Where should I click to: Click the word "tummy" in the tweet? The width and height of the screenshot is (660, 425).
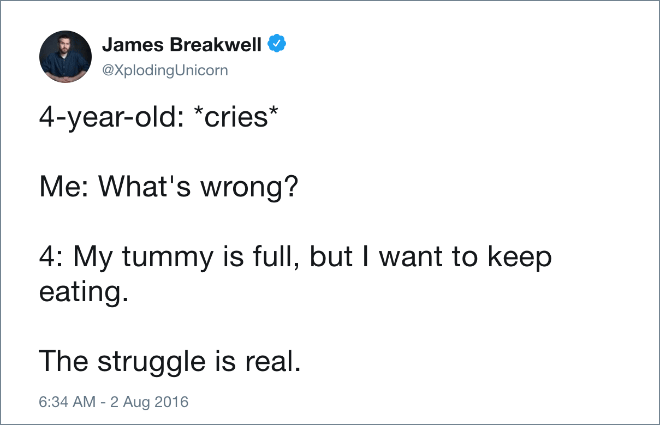tap(168, 257)
